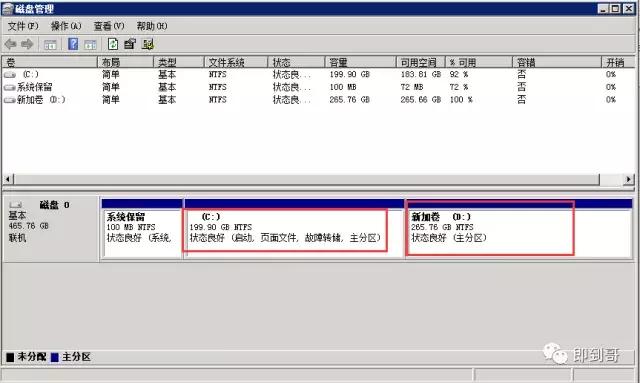This screenshot has width=640, height=383.
Task: Click the Refresh green arrows icon
Action: pos(113,44)
